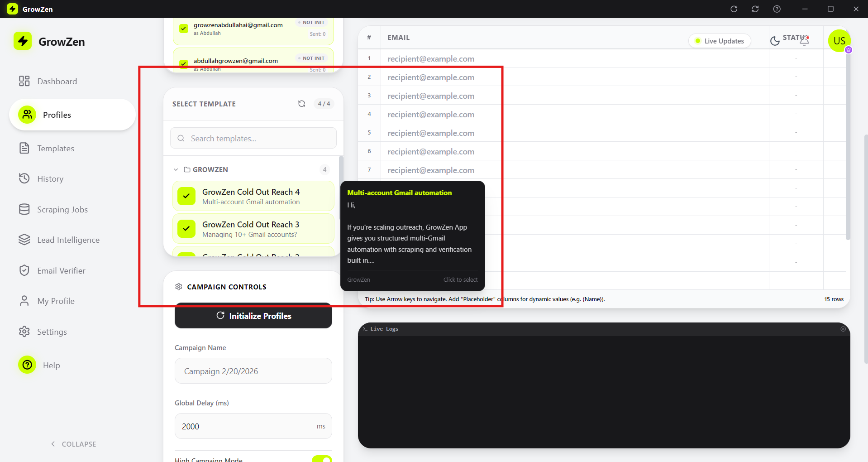Deselect growzenabdullahai@gmail.com profile checkbox
The image size is (868, 462).
click(184, 29)
